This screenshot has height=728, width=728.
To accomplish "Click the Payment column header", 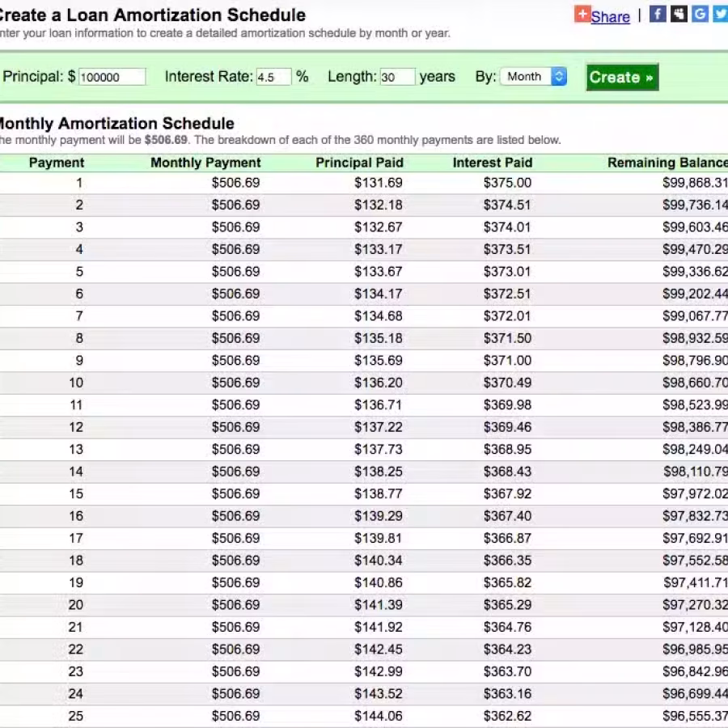I will click(x=57, y=163).
